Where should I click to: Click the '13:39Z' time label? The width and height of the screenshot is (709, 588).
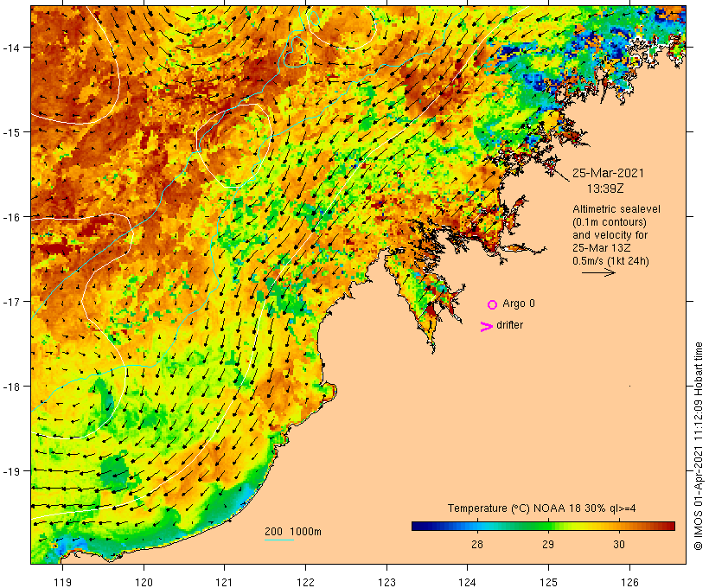click(605, 189)
